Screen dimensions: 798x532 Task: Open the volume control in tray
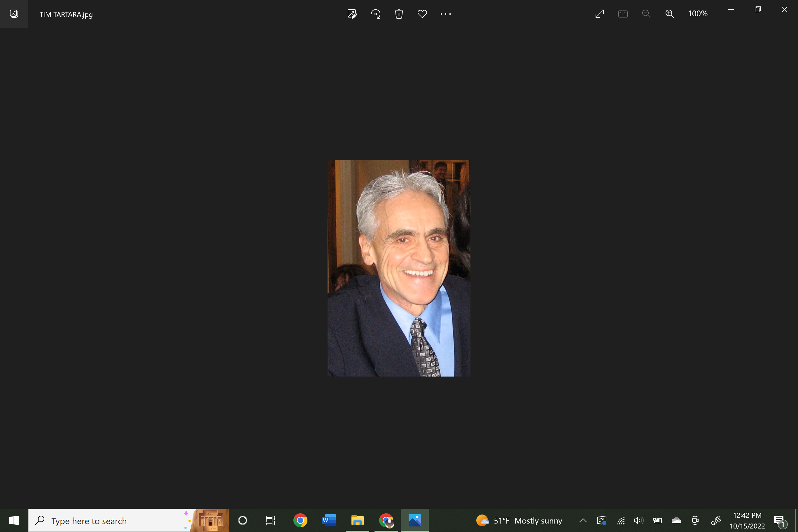(x=638, y=520)
